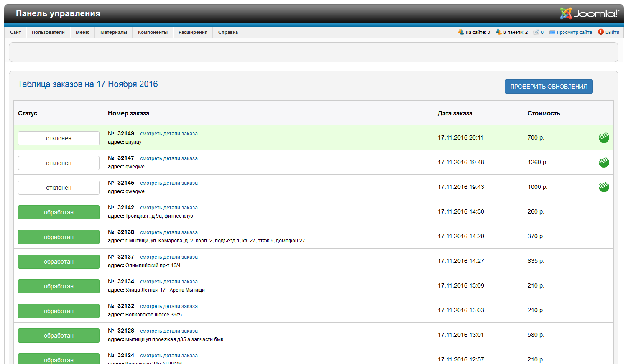Screen dimensions: 628x364
Task: View order details for order 32138
Action: pos(169,232)
